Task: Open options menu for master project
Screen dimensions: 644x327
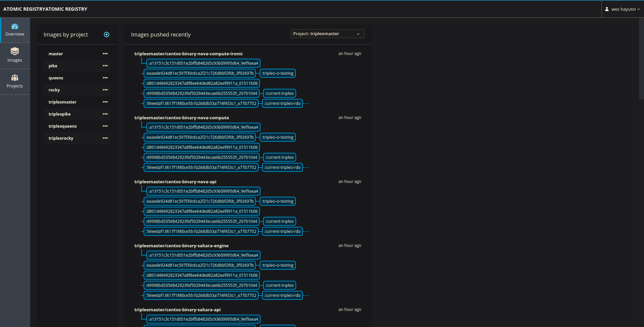Action: (105, 54)
